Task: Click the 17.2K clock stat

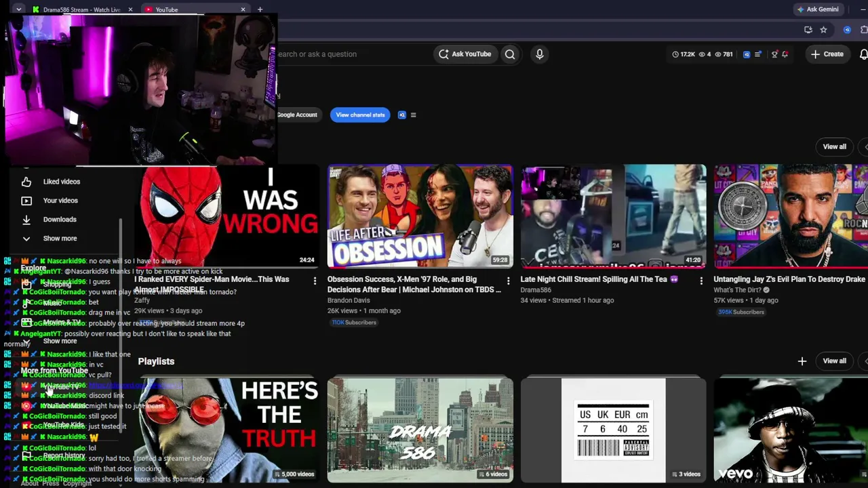Action: tap(684, 54)
